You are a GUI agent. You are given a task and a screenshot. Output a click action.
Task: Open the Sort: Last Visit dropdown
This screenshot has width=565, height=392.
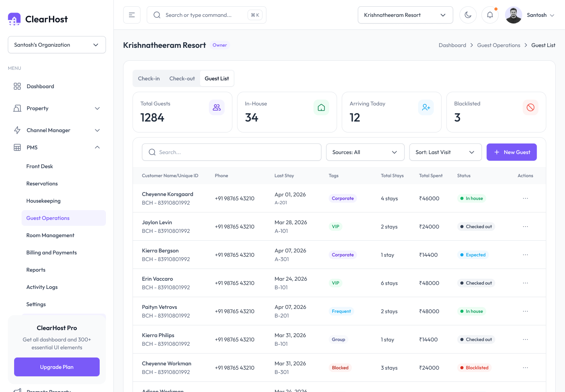point(445,152)
